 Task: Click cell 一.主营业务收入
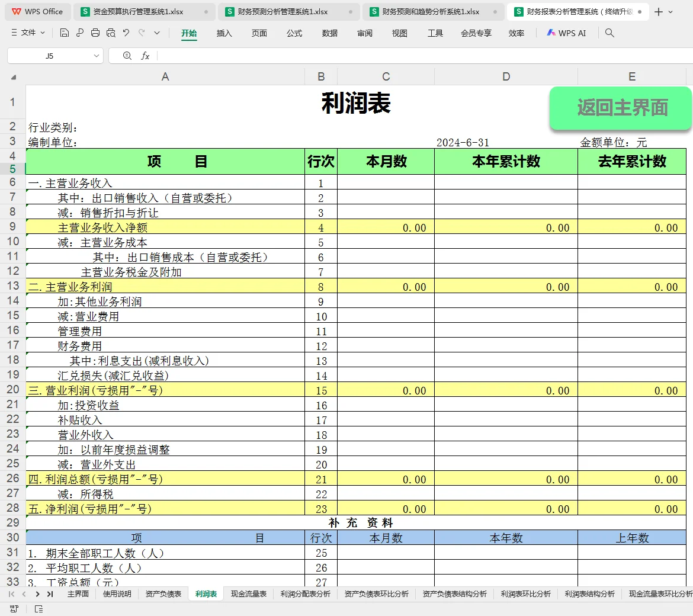click(x=165, y=182)
